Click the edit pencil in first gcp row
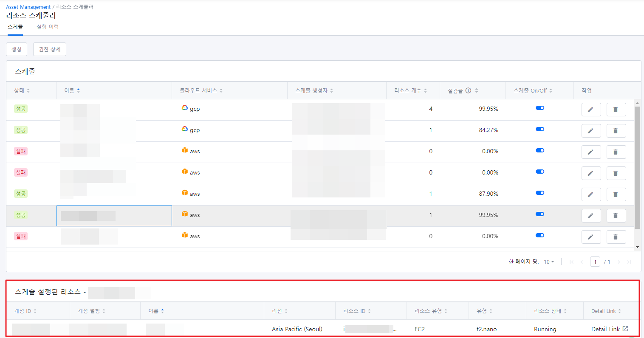This screenshot has width=644, height=338. coord(591,110)
